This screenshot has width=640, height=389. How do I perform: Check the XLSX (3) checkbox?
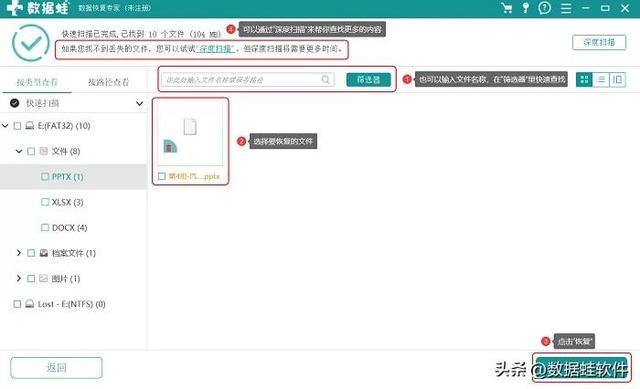point(45,202)
